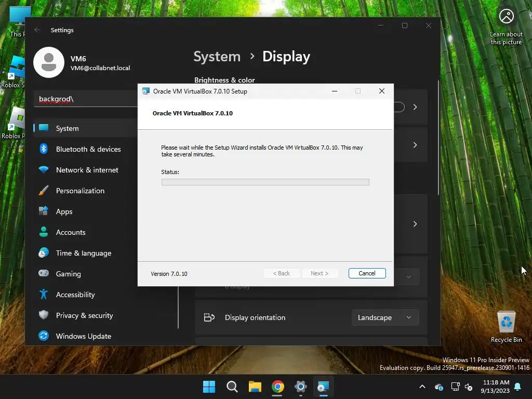Click the installation status progress bar

(265, 182)
